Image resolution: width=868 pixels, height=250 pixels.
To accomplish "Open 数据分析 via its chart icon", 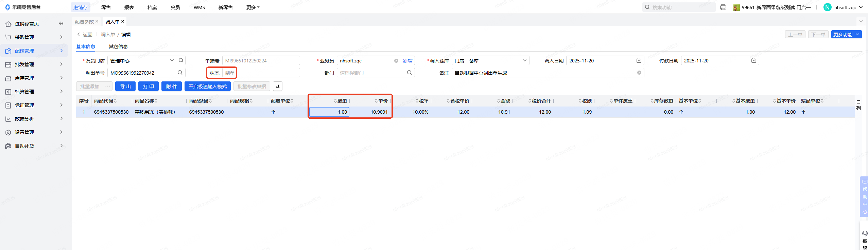I will coord(8,119).
